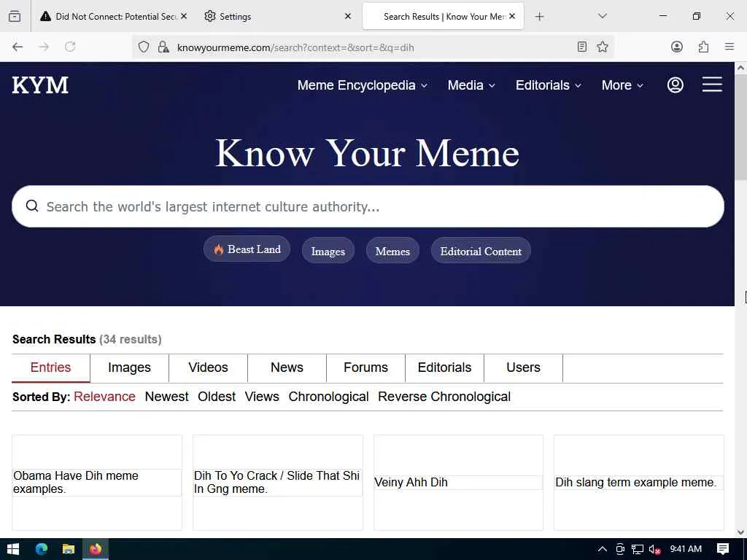The image size is (747, 560).
Task: Switch to the Images results tab
Action: click(x=129, y=367)
